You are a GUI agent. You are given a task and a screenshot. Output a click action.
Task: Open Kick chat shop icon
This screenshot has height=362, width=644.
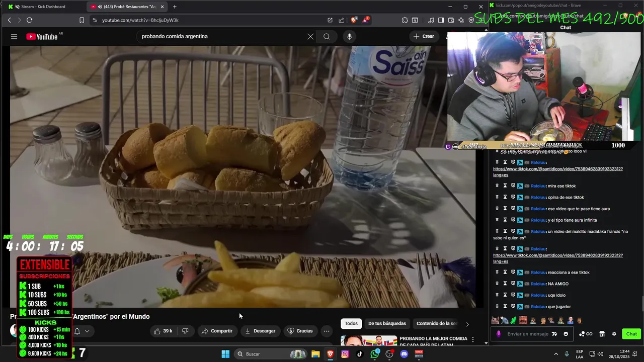601,334
